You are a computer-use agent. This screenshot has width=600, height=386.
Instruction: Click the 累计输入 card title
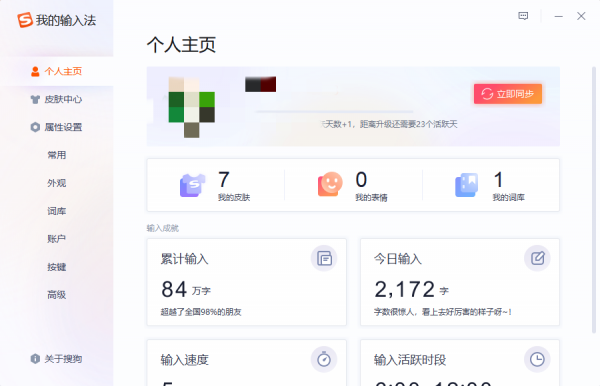click(184, 259)
